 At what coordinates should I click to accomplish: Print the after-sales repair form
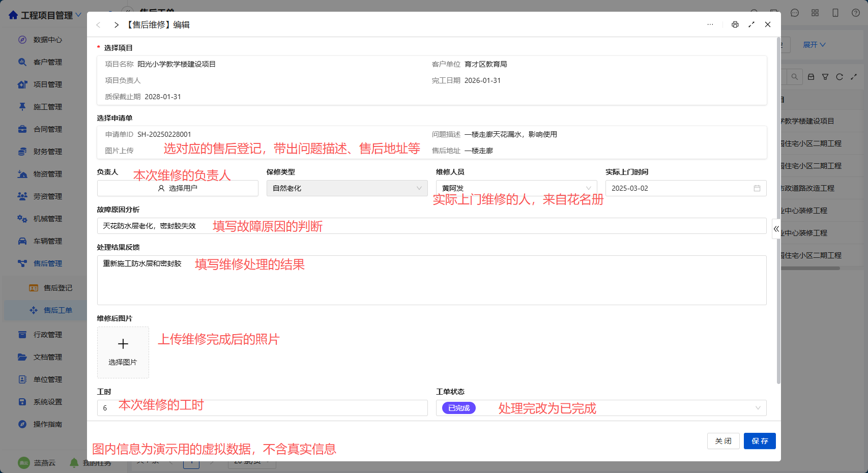(x=735, y=24)
